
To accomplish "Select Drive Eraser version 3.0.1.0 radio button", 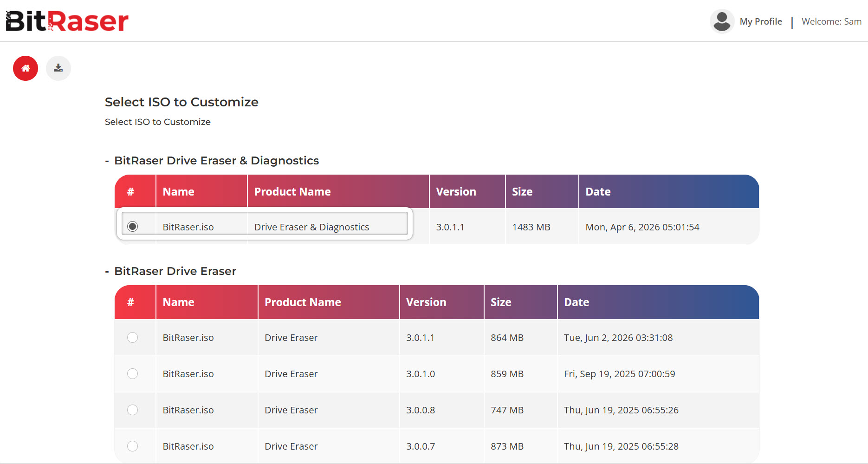I will click(x=133, y=373).
